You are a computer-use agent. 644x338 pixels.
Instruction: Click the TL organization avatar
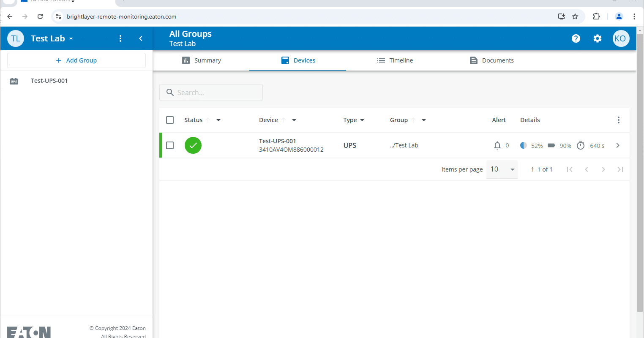16,38
